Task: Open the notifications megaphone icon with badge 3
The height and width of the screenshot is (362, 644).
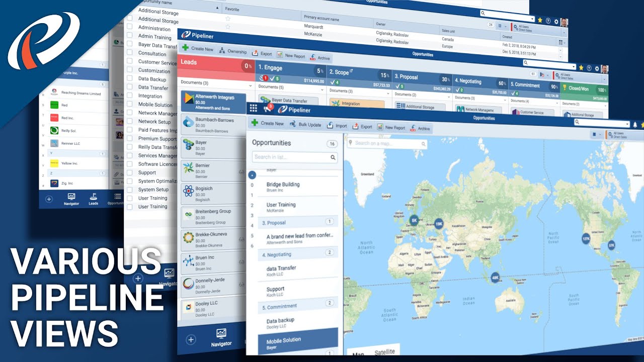Action: [x=268, y=109]
